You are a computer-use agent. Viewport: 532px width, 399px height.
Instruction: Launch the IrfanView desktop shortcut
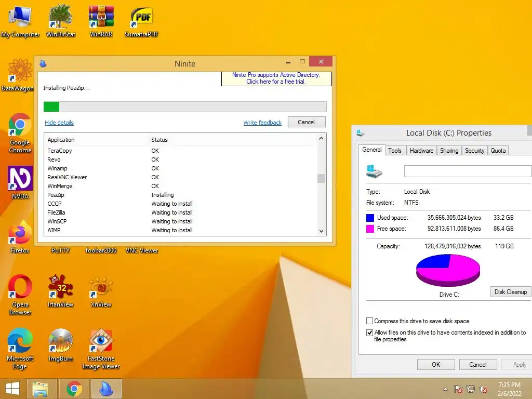61,291
